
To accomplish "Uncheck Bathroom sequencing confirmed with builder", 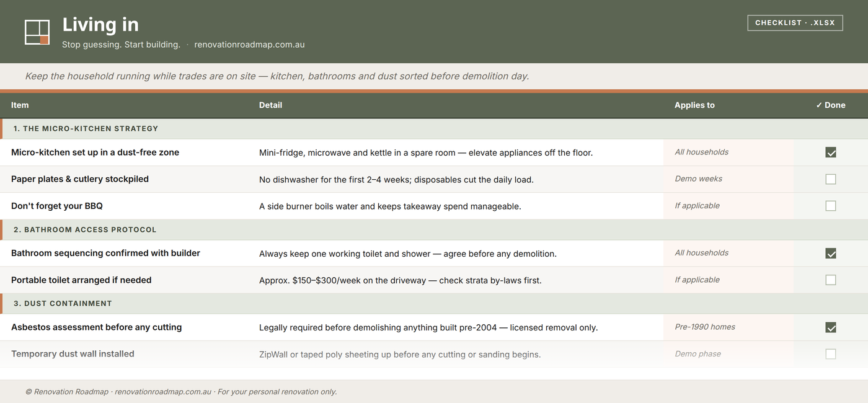I will 831,254.
